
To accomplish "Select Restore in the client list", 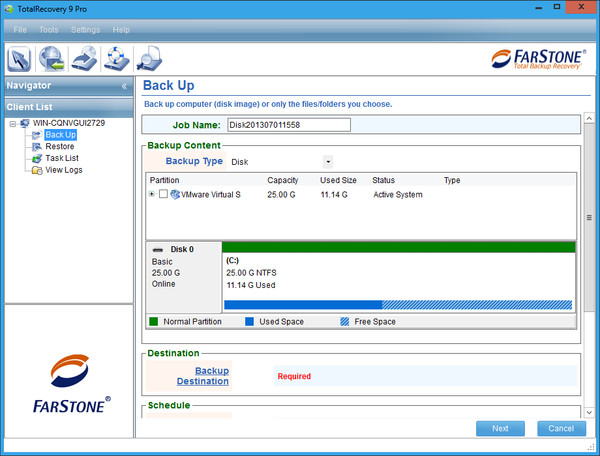I will 59,146.
